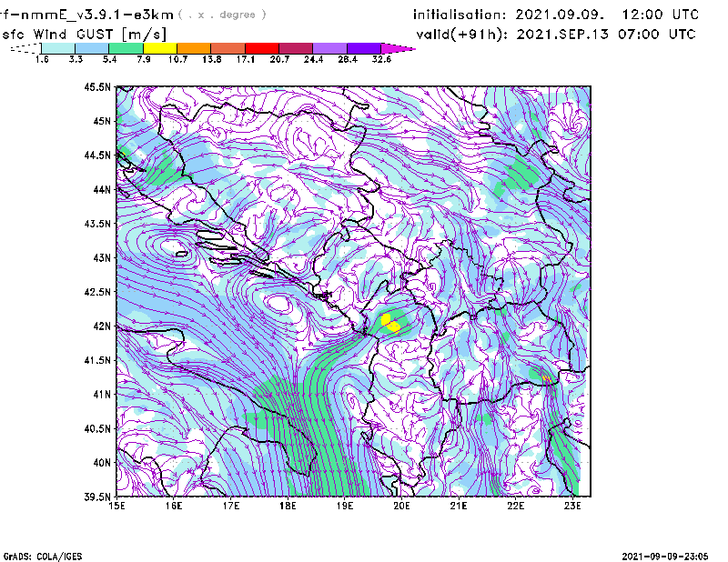Click the '44N' latitude label
728x562 pixels.
point(102,189)
